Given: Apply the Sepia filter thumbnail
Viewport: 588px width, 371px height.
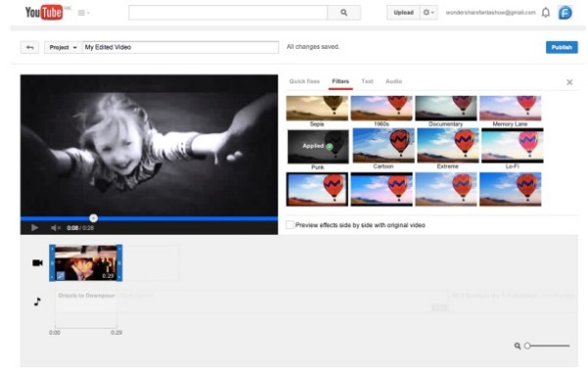Looking at the screenshot, I should coord(317,109).
